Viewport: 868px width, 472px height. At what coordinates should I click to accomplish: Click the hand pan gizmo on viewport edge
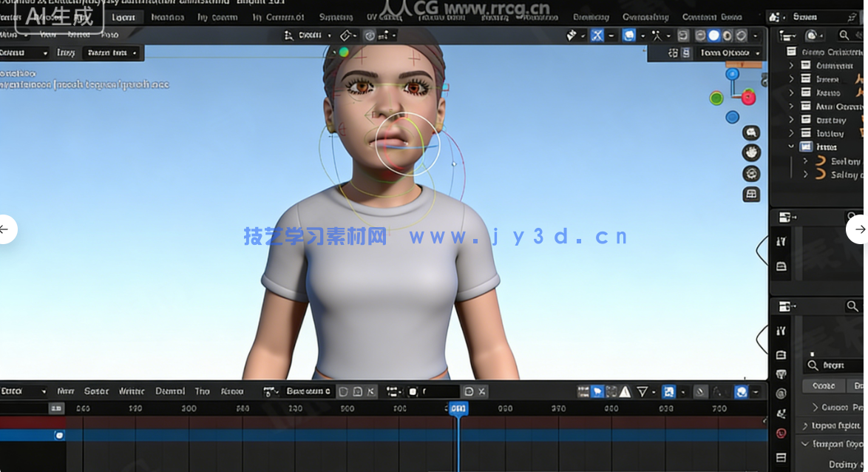750,152
